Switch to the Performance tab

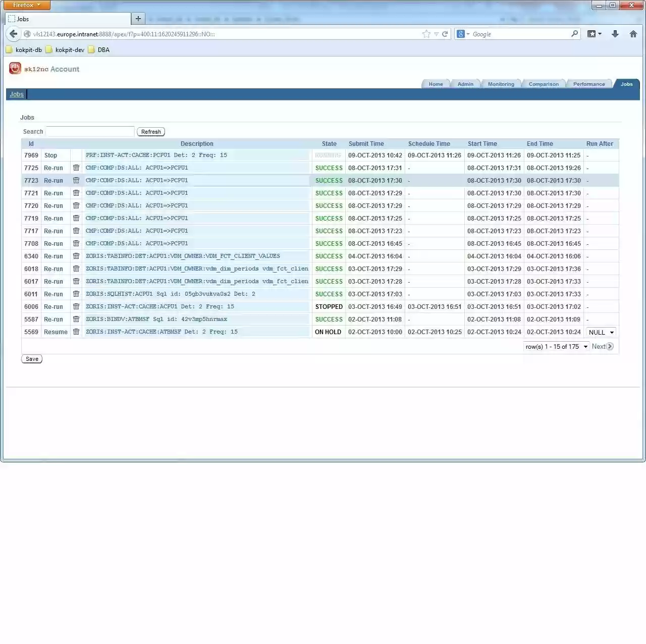tap(588, 84)
